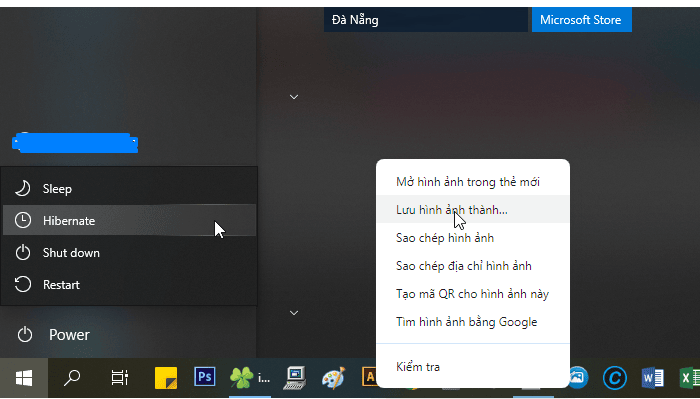Viewport: 700px width, 399px height.
Task: Open the computer monitor taskbar icon
Action: [295, 378]
